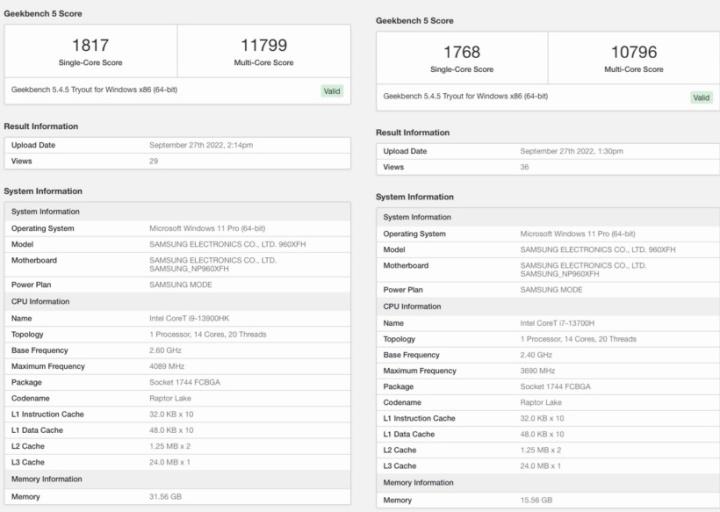Click the right Result Information heading
This screenshot has height=512, width=720.
tap(413, 132)
